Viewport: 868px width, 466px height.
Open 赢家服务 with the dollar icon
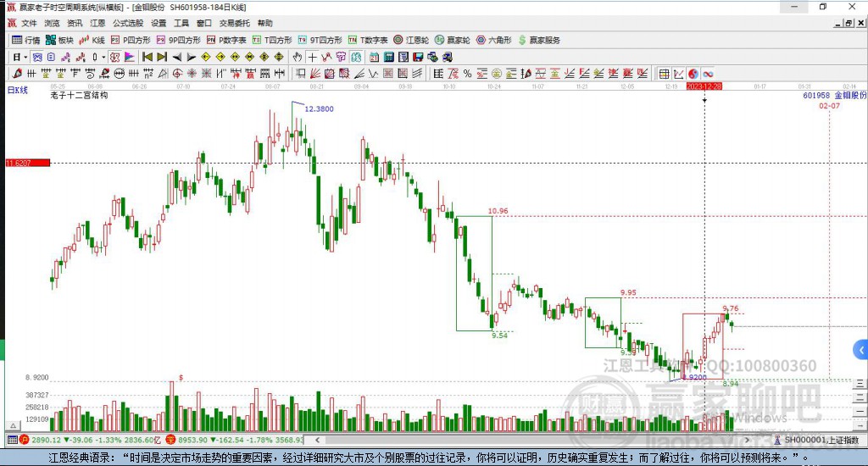tap(539, 40)
